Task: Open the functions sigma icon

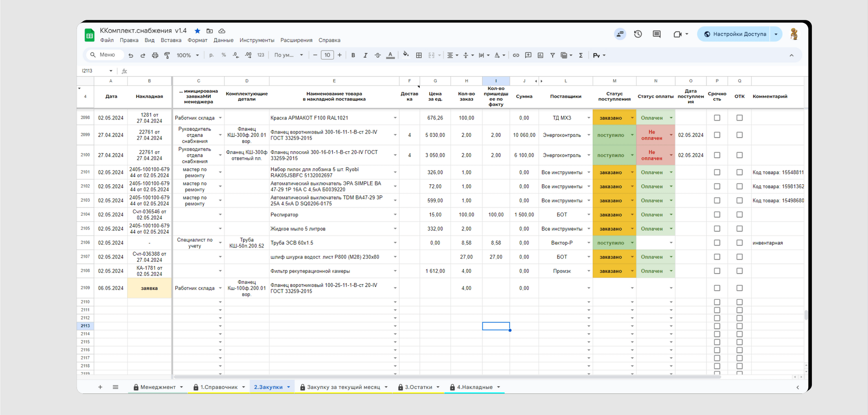Action: pyautogui.click(x=581, y=55)
